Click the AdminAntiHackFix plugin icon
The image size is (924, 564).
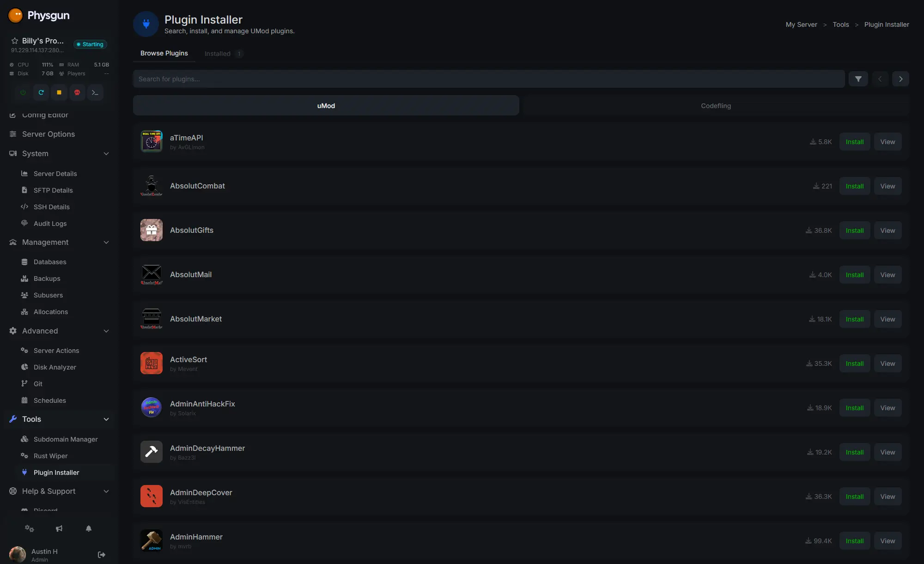pyautogui.click(x=152, y=407)
